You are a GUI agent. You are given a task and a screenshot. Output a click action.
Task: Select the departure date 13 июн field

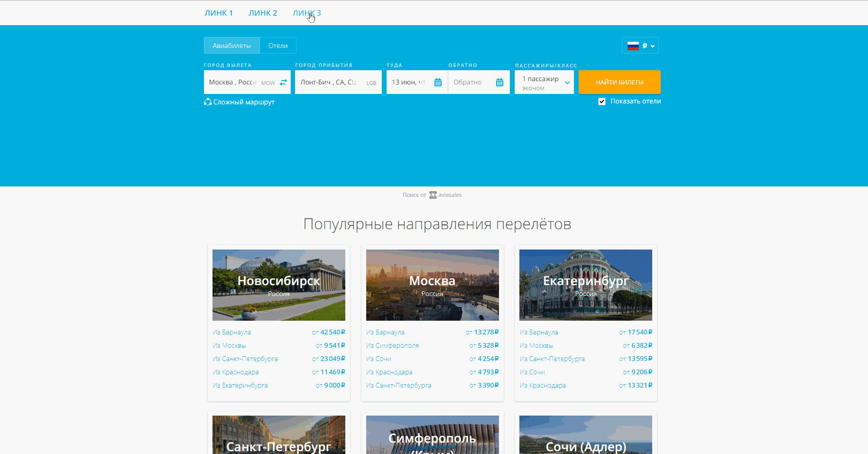(417, 82)
